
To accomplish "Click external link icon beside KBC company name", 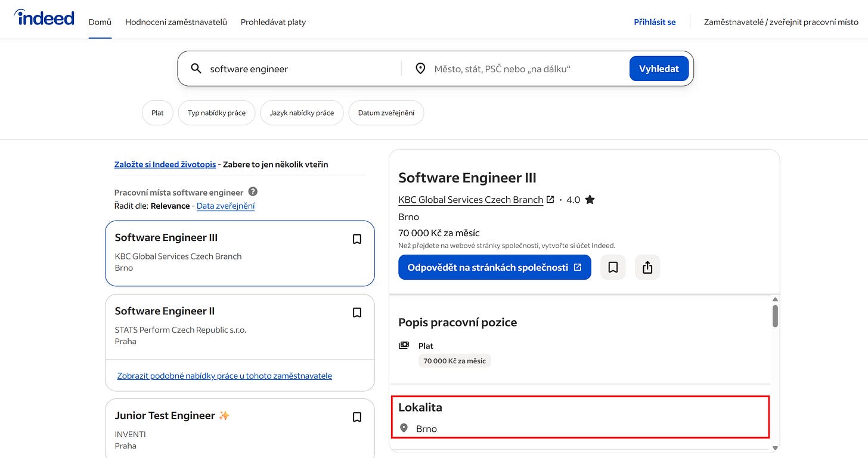I will click(550, 199).
